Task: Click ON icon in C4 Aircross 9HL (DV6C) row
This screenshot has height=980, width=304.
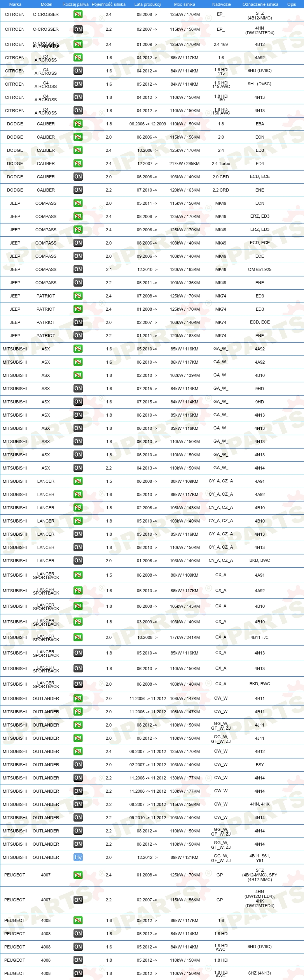Action: click(x=78, y=84)
